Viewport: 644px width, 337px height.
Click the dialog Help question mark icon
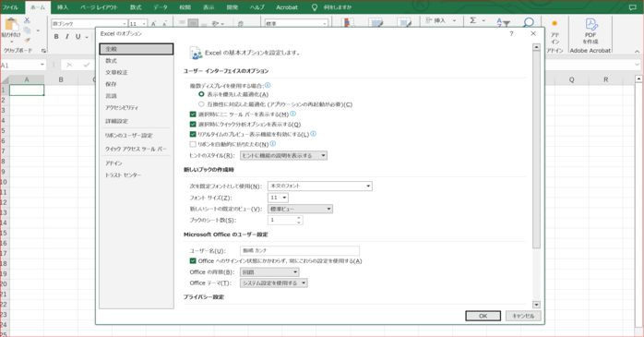pyautogui.click(x=511, y=33)
